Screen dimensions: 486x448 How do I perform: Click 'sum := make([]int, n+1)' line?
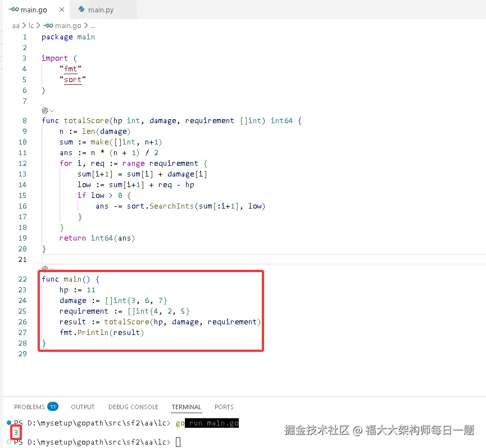click(111, 142)
